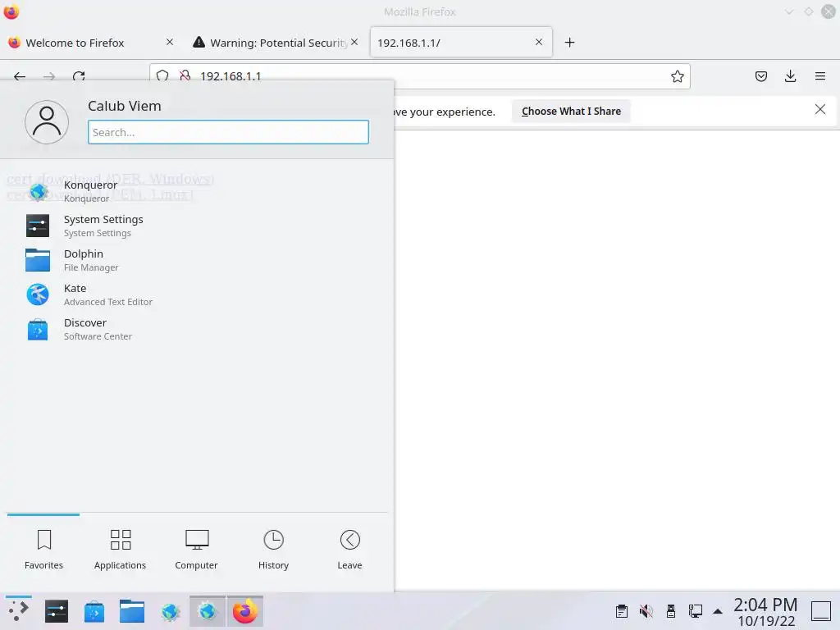Open the network tray icon

[x=696, y=611]
